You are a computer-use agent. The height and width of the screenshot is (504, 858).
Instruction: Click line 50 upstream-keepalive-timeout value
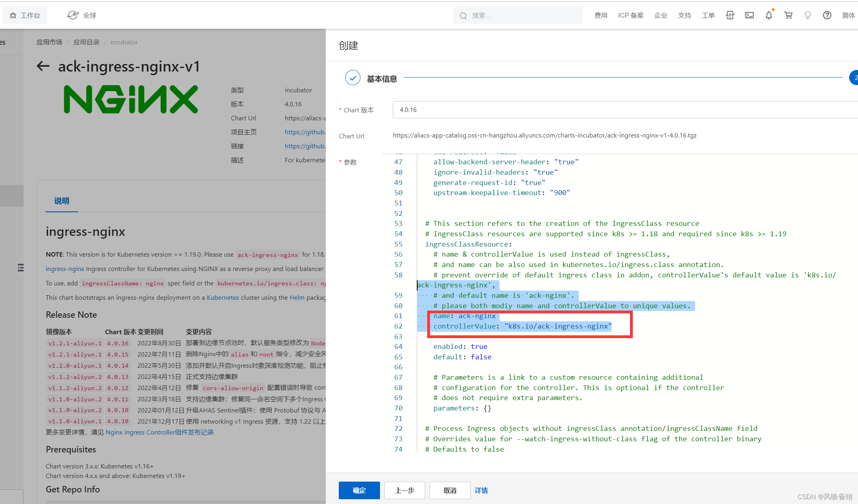[560, 193]
